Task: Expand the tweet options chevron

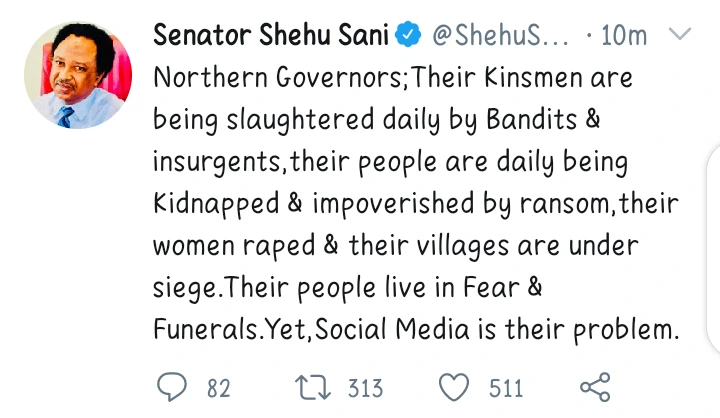Action: 679,36
